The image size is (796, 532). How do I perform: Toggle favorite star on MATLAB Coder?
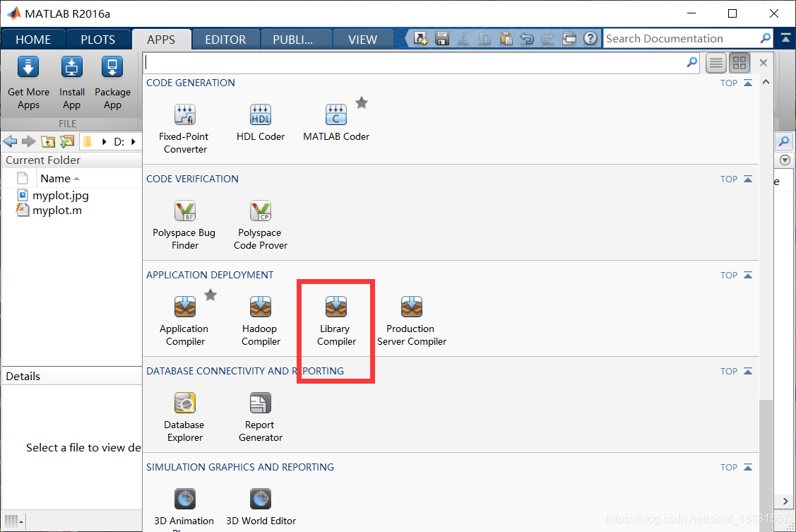pos(362,102)
